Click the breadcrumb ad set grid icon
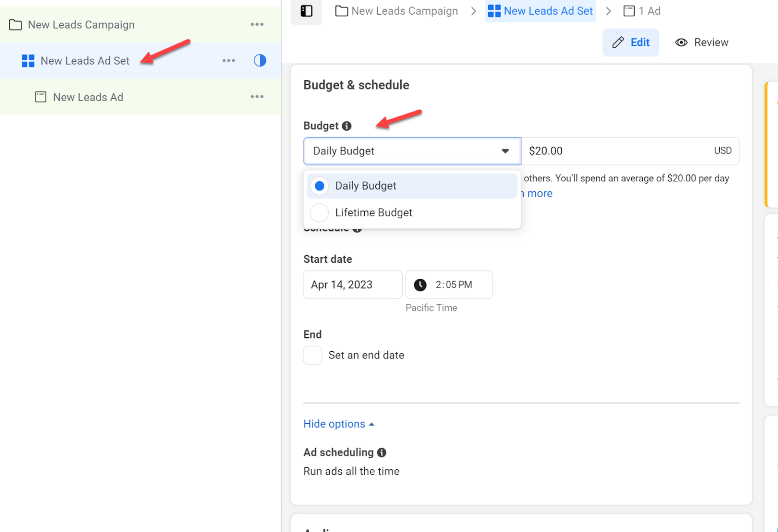Image resolution: width=778 pixels, height=532 pixels. pyautogui.click(x=494, y=11)
